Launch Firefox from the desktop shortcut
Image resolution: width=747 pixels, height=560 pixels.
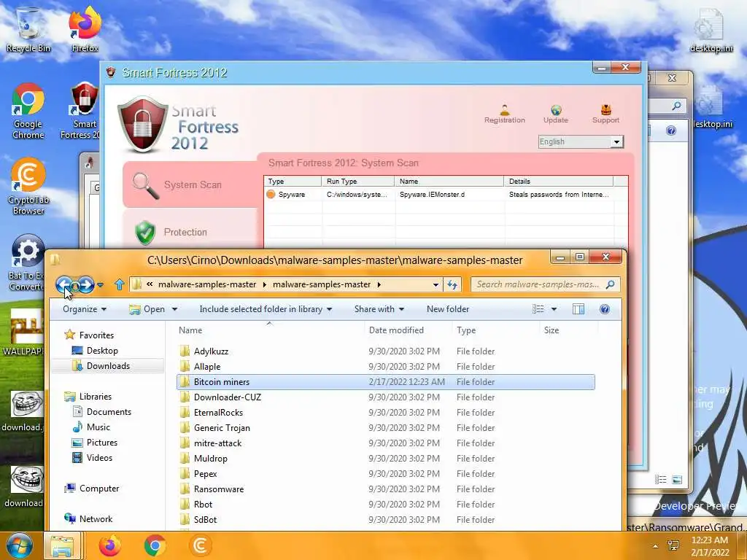(85, 29)
